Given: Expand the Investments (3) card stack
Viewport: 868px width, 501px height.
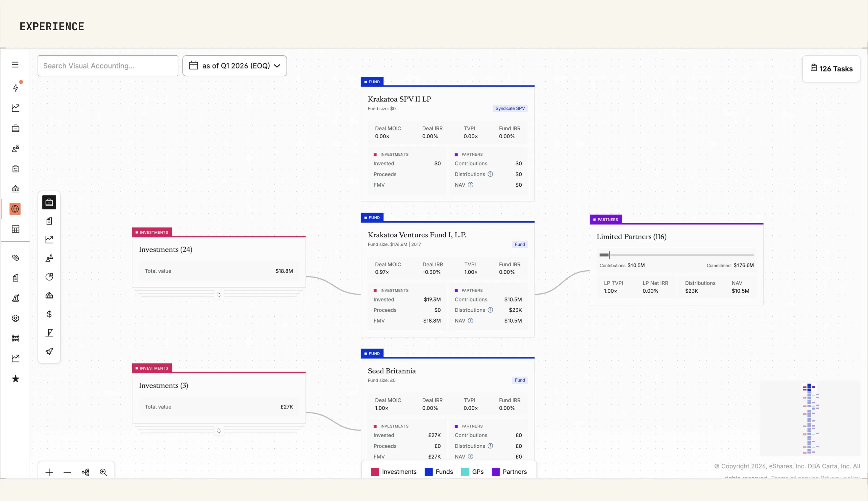Looking at the screenshot, I should pos(219,431).
